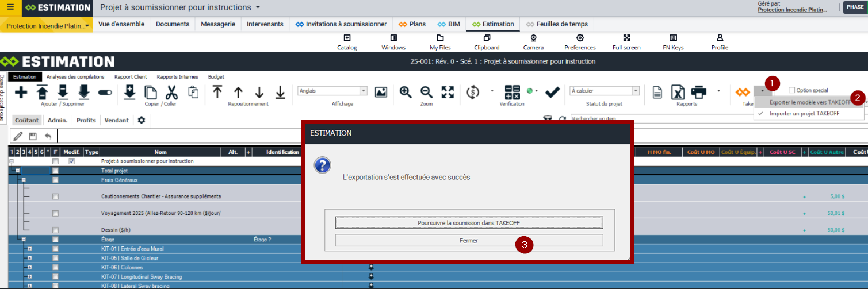Enable the Option special checkbox
The width and height of the screenshot is (868, 289).
pos(792,90)
